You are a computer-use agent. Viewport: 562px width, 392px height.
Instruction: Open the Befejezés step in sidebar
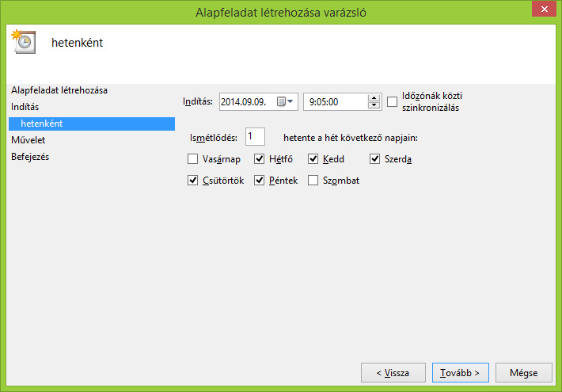pos(30,157)
